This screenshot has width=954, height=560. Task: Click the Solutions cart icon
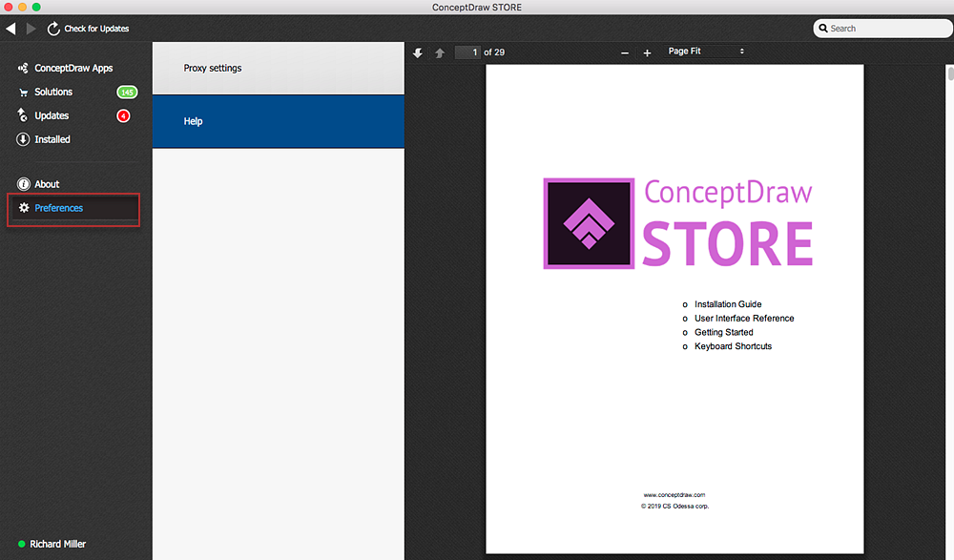(x=23, y=93)
